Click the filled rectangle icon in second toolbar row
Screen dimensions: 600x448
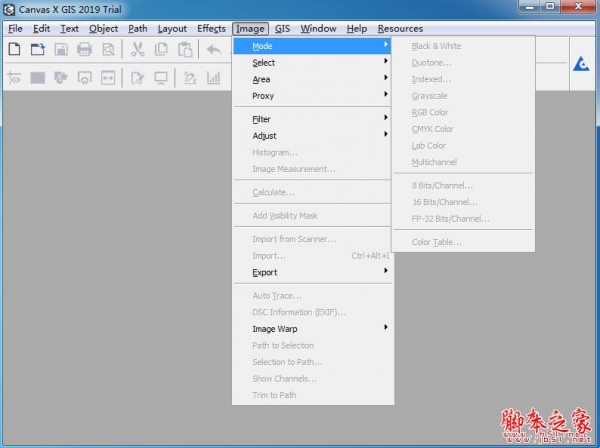[x=38, y=78]
